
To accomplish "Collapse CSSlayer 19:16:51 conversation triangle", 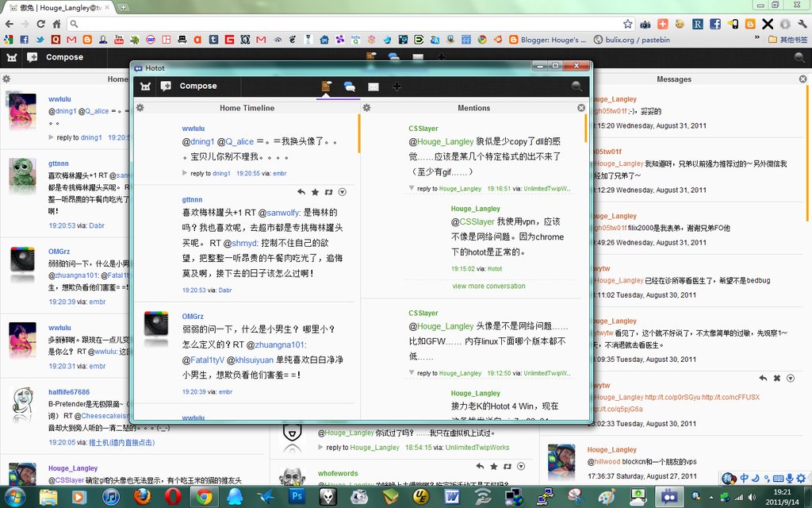I will pos(412,188).
